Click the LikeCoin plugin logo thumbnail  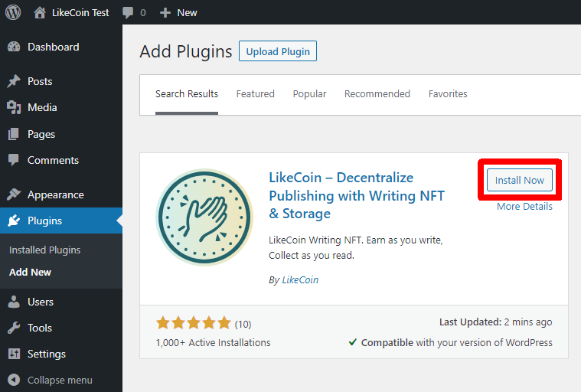coord(204,217)
